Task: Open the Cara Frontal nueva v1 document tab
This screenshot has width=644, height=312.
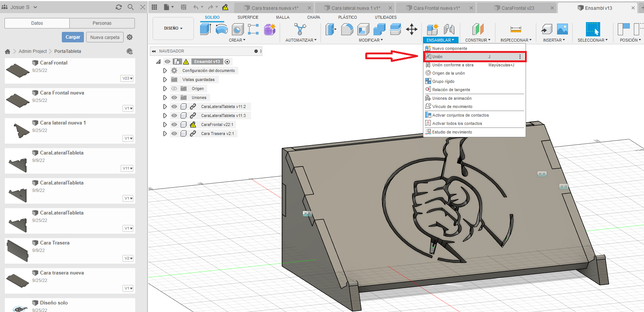Action: click(436, 8)
